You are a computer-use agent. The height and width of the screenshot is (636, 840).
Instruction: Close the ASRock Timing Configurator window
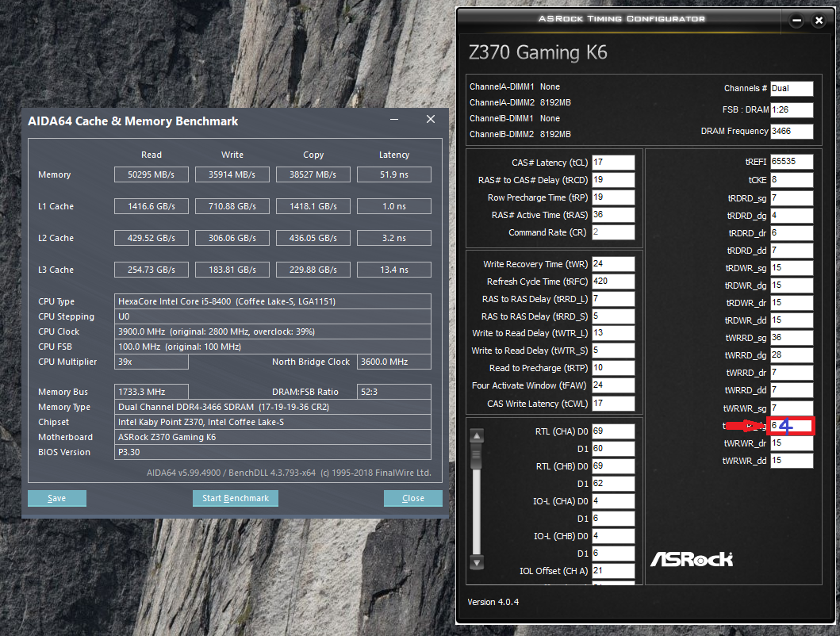(819, 21)
